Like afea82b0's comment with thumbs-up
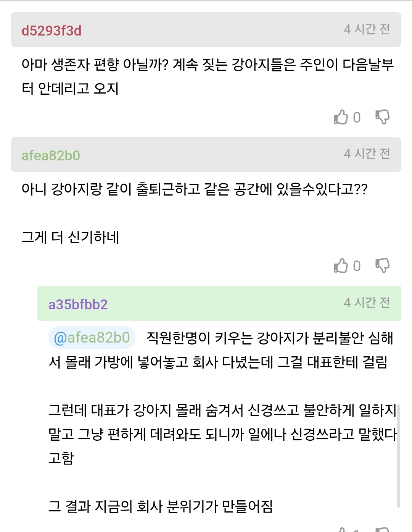The width and height of the screenshot is (412, 532). coord(341,266)
